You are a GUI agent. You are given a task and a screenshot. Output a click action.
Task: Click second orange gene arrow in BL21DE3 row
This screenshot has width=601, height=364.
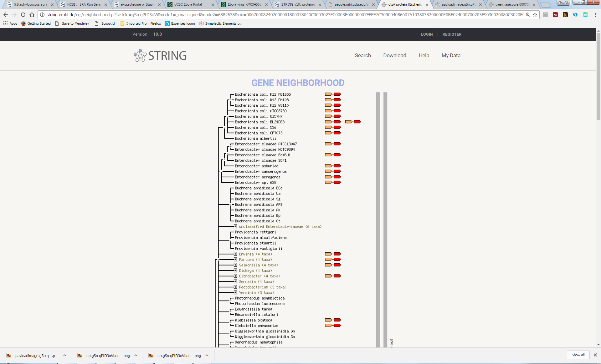[x=348, y=122]
